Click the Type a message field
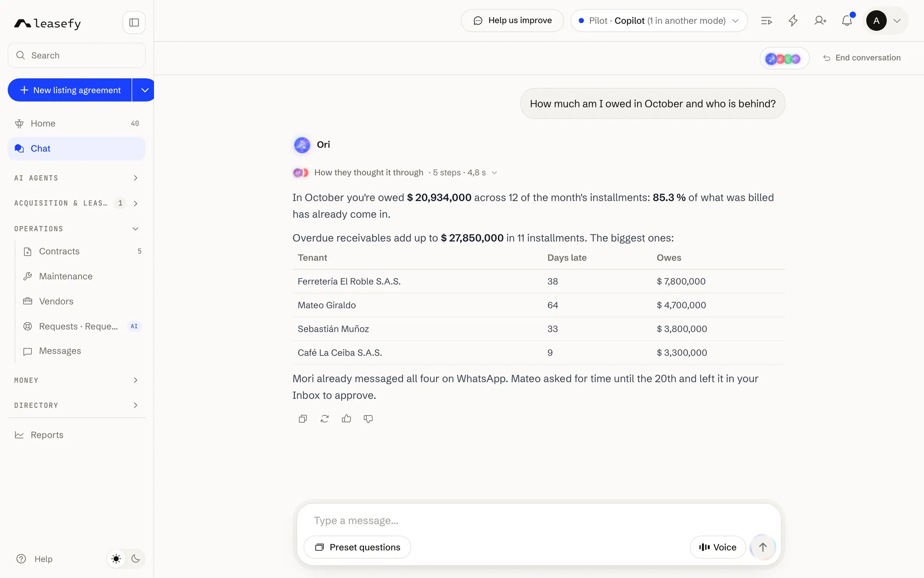Image resolution: width=924 pixels, height=578 pixels. [x=538, y=521]
